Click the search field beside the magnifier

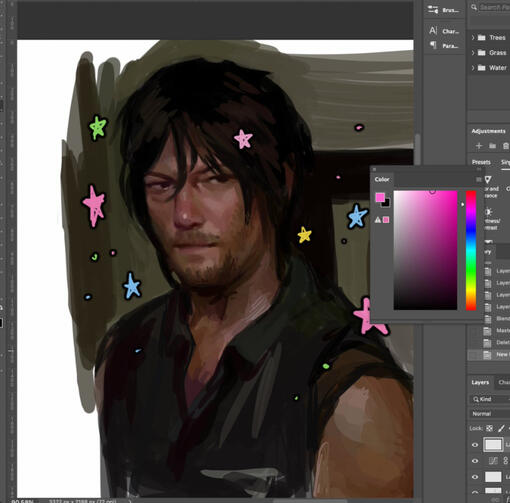click(495, 7)
